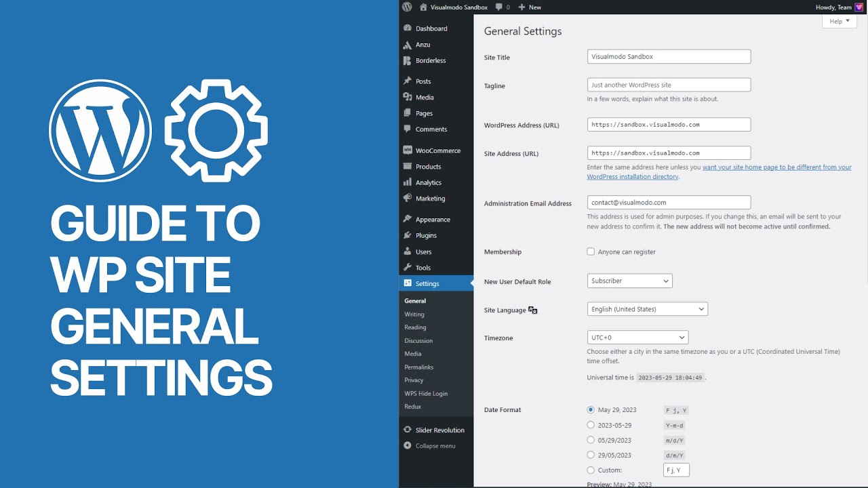
Task: Click the Posts pushpin icon
Action: (x=407, y=81)
